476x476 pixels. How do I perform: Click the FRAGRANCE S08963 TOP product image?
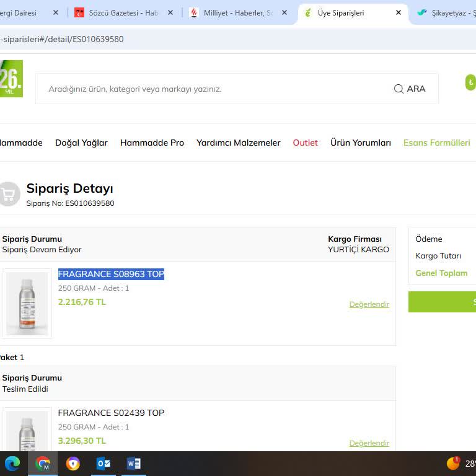pos(27,304)
